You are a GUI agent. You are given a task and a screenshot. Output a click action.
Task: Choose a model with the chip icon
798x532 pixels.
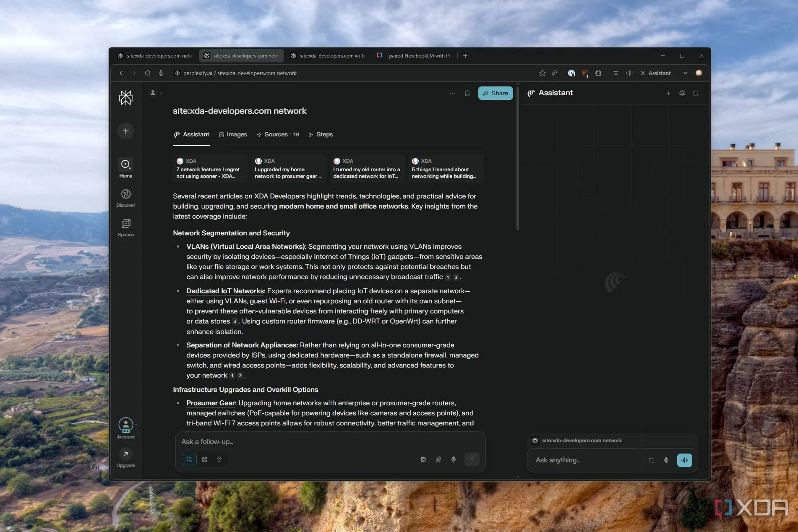423,459
